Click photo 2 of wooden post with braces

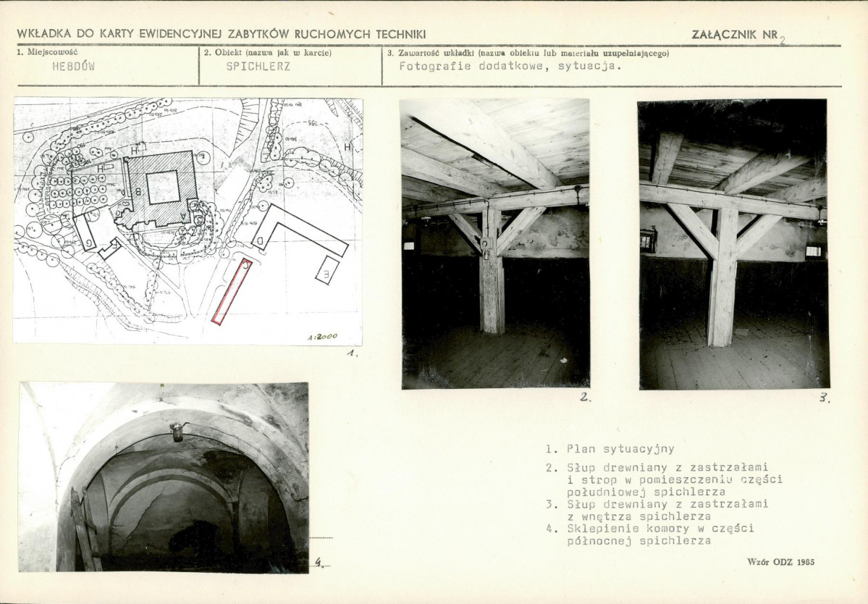point(495,243)
